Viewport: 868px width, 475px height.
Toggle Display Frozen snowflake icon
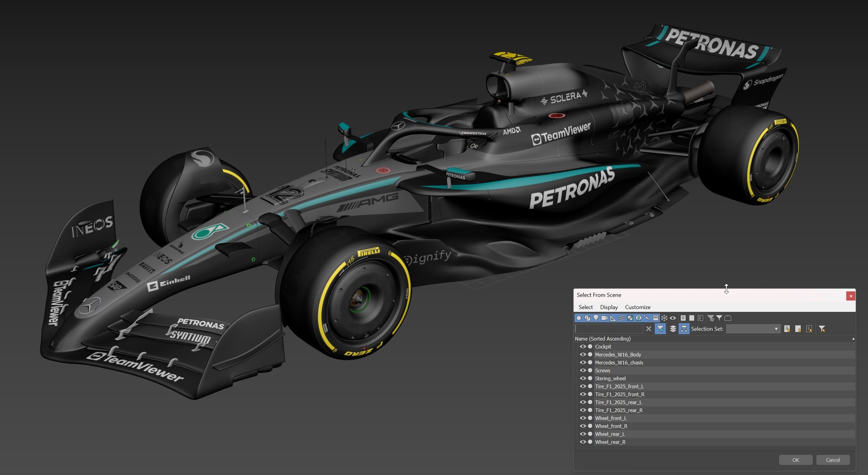664,318
